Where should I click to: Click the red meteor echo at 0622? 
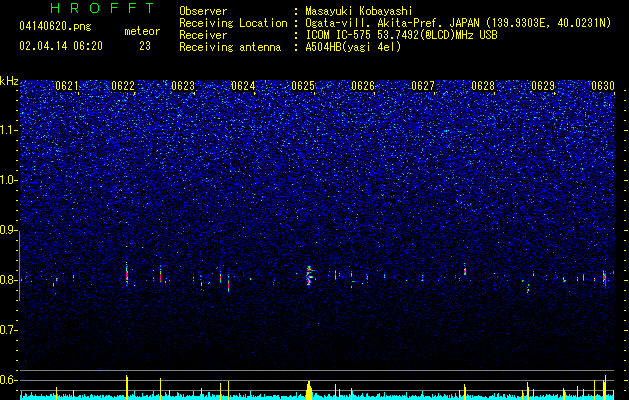pos(127,275)
